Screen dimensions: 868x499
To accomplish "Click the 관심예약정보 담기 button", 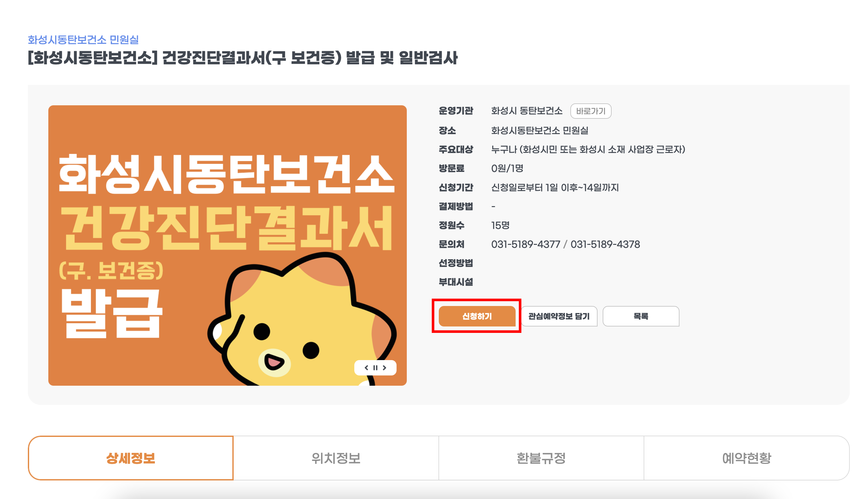I will (559, 316).
